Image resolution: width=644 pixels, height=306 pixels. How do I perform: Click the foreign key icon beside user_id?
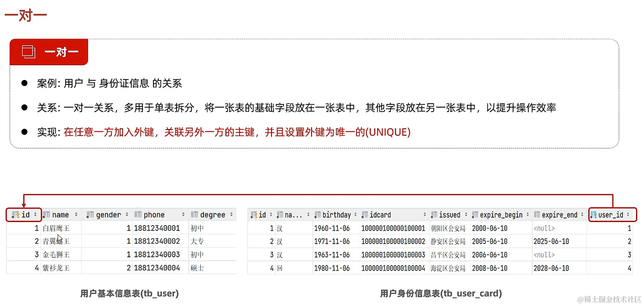pos(594,215)
